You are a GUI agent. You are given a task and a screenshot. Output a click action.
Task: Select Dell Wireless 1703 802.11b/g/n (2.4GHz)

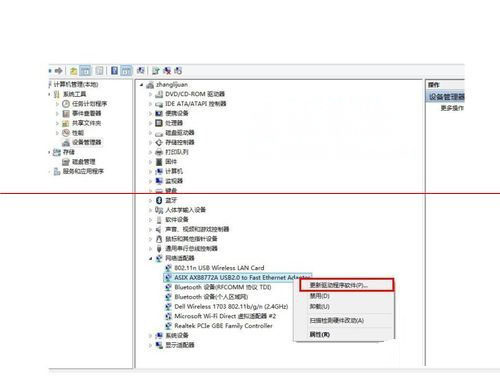click(x=231, y=307)
